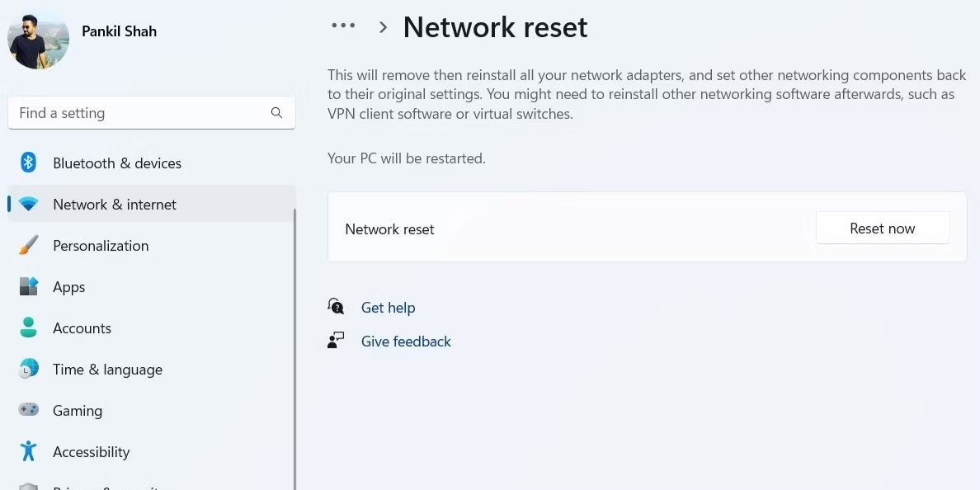Click the Wi-Fi icon beside Network & internet
The width and height of the screenshot is (980, 490).
[29, 204]
